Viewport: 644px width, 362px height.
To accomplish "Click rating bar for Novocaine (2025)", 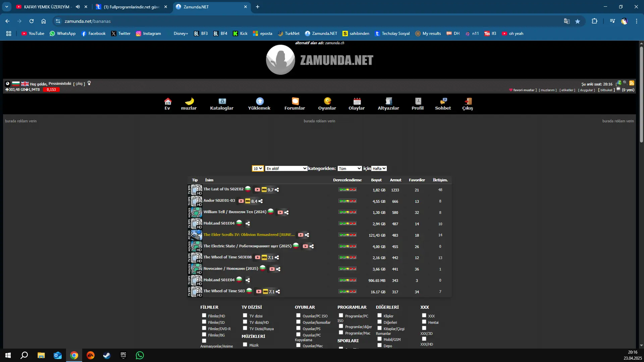I will [x=347, y=269].
